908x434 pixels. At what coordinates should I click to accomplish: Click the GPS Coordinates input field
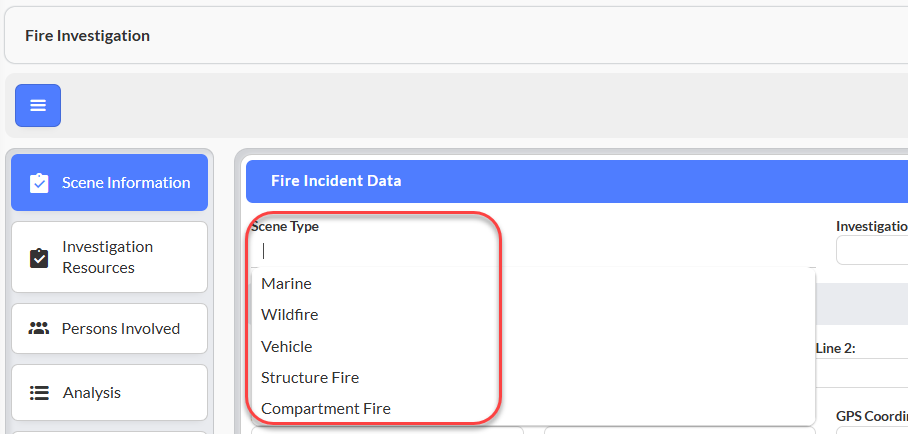(x=872, y=431)
